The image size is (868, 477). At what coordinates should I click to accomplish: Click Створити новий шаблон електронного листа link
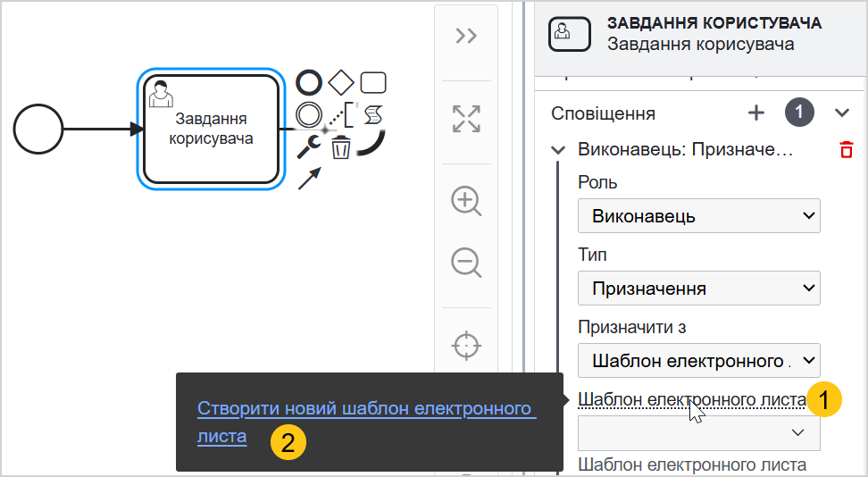pyautogui.click(x=366, y=423)
